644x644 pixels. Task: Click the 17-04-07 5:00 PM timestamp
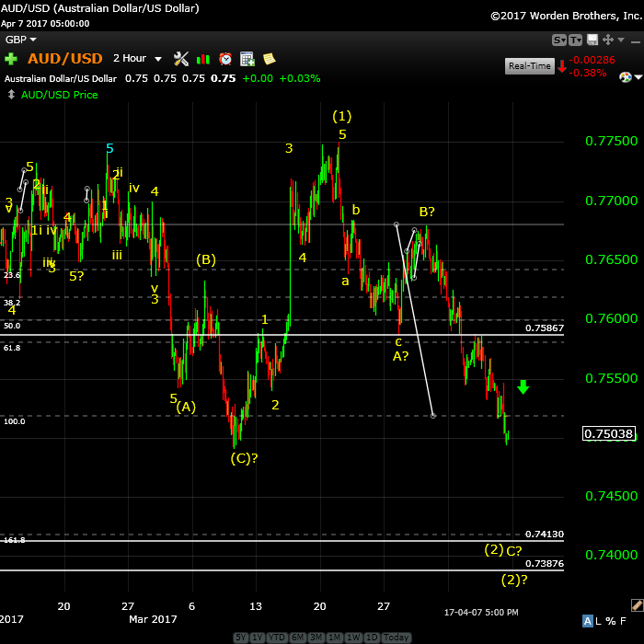[x=481, y=613]
